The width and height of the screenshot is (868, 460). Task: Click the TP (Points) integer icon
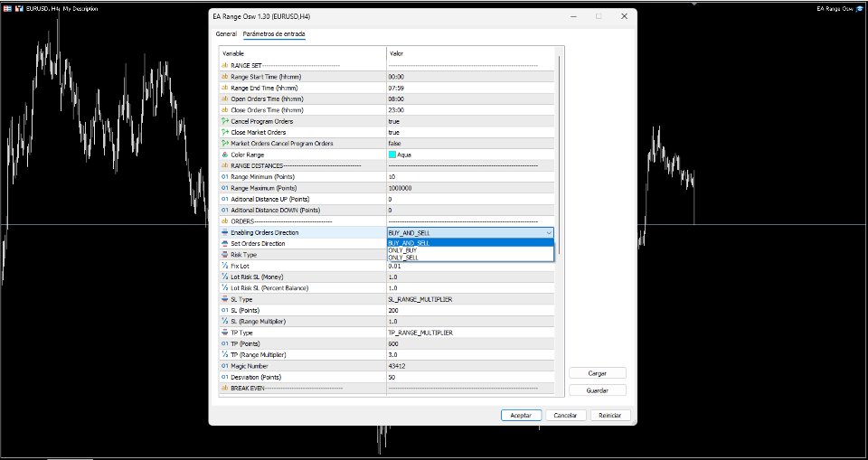225,343
